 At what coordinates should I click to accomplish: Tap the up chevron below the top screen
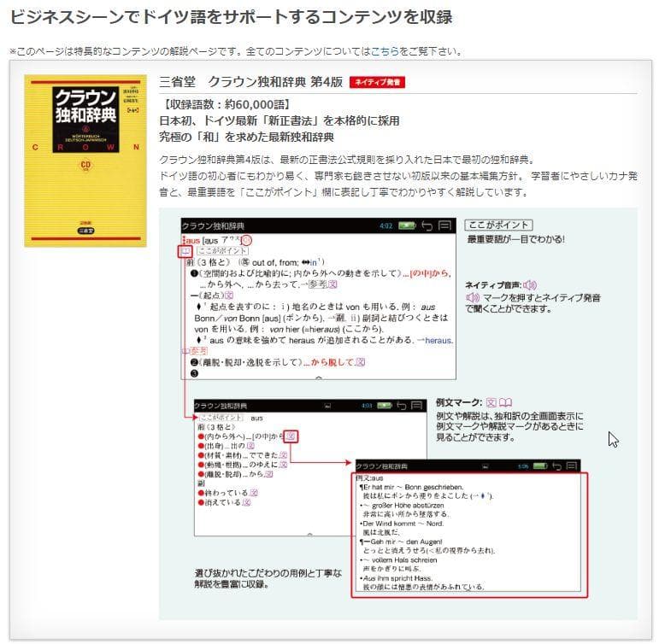(319, 377)
